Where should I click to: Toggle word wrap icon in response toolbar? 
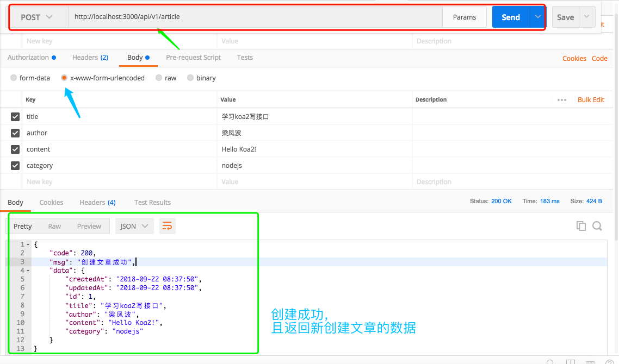pyautogui.click(x=168, y=226)
